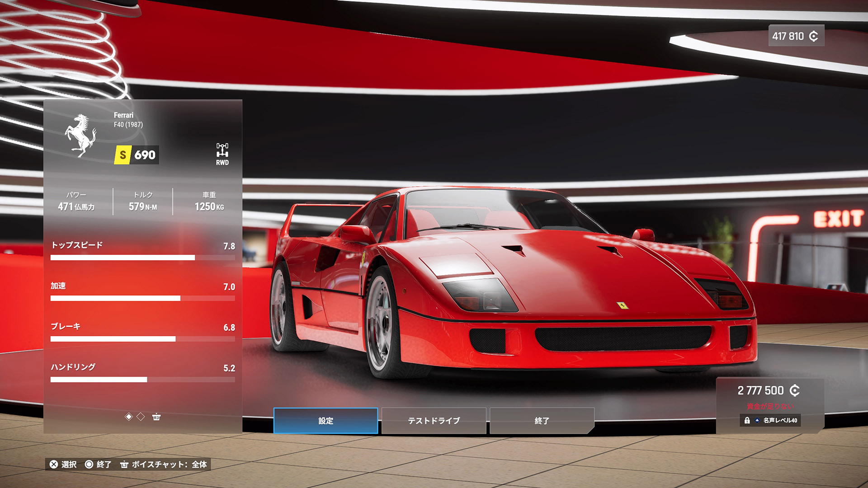This screenshot has width=868, height=488.
Task: Select the first filled diamond page indicator
Action: click(129, 417)
